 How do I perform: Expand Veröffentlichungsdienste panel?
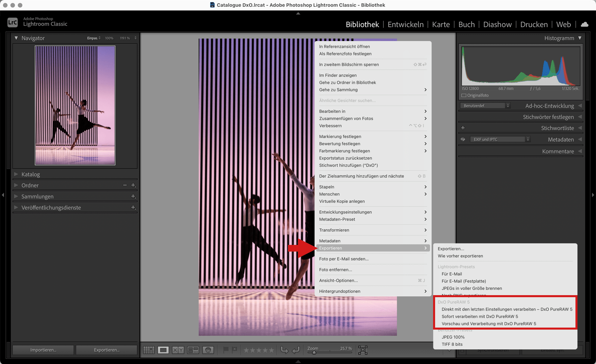pyautogui.click(x=16, y=207)
